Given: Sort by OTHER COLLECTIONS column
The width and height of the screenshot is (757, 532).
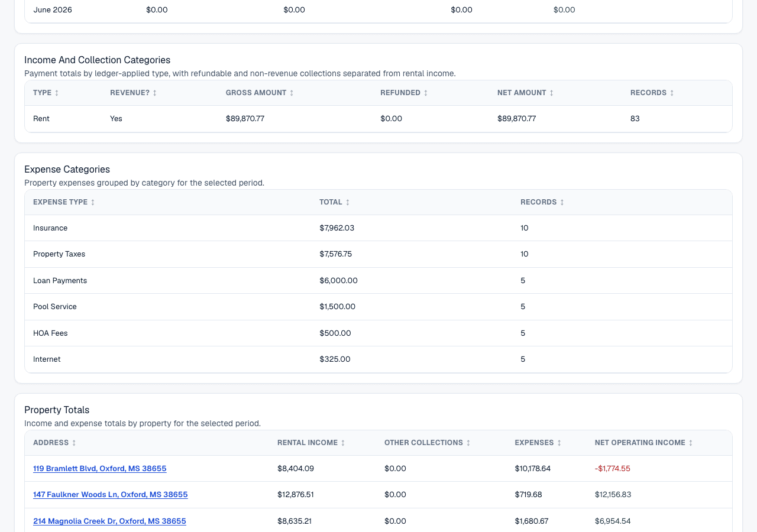Looking at the screenshot, I should (427, 443).
